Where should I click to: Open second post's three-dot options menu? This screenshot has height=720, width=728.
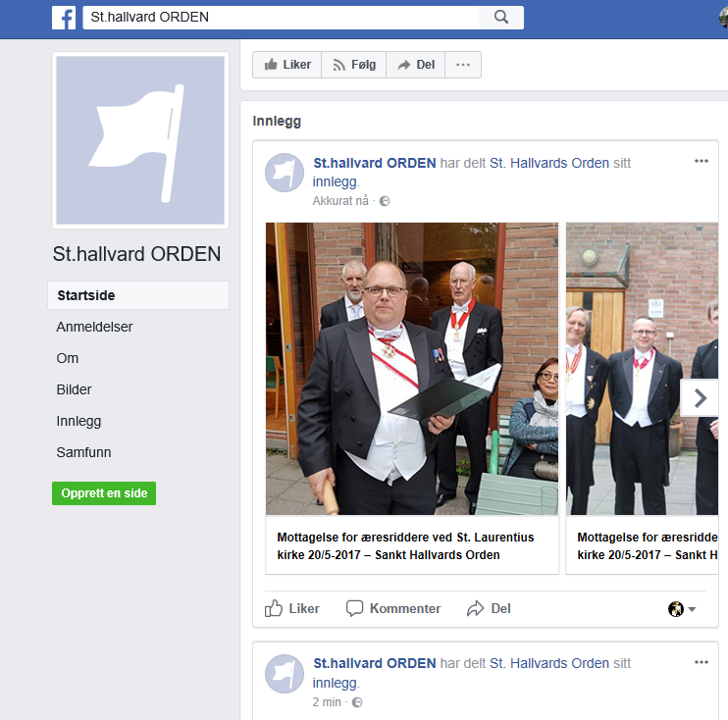tap(702, 662)
